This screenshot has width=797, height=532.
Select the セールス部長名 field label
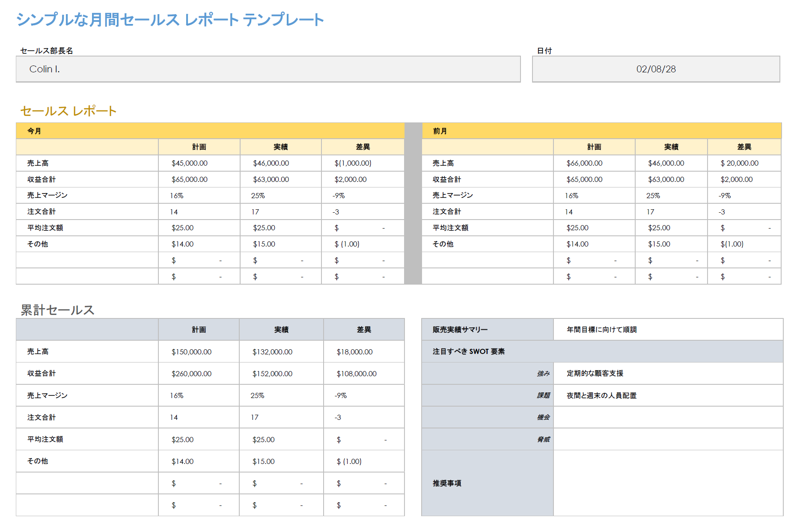pyautogui.click(x=47, y=51)
